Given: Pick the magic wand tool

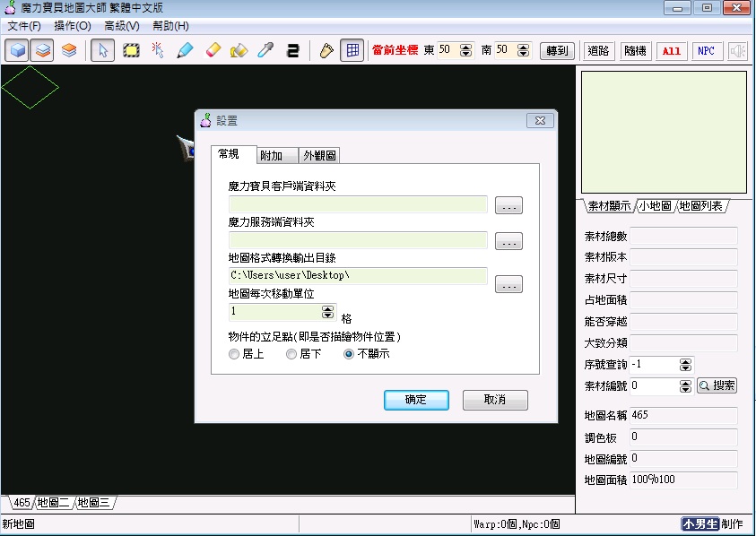Looking at the screenshot, I should pos(158,50).
